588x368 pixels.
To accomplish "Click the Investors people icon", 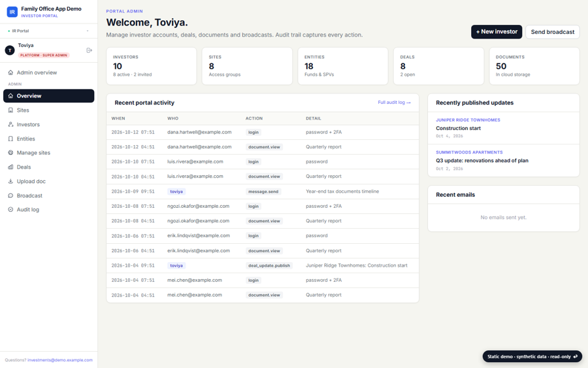I will tap(10, 124).
